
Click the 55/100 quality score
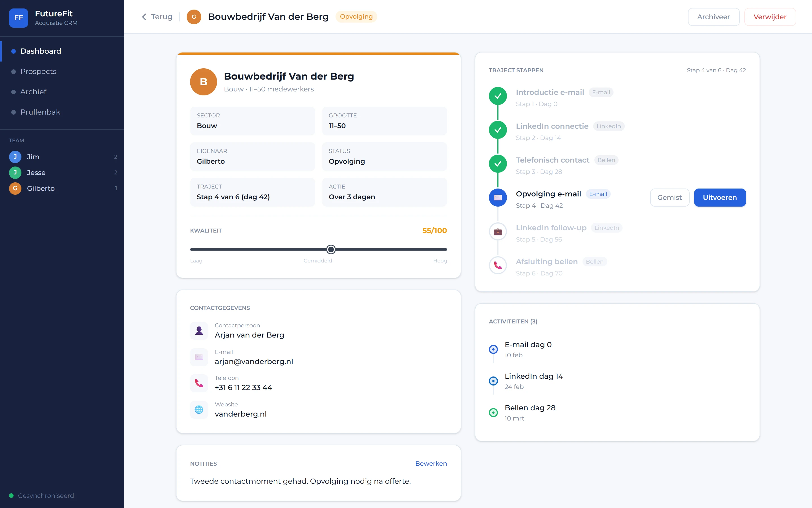[434, 231]
